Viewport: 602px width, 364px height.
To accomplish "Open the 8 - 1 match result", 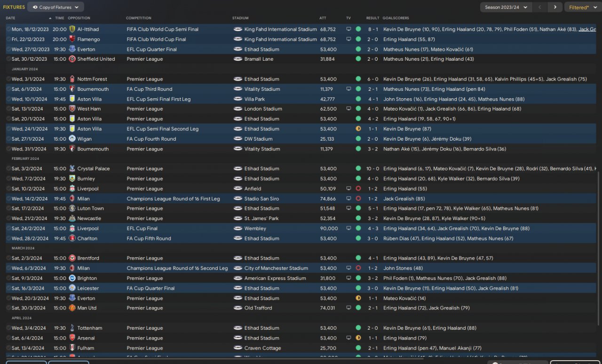I will tap(373, 29).
